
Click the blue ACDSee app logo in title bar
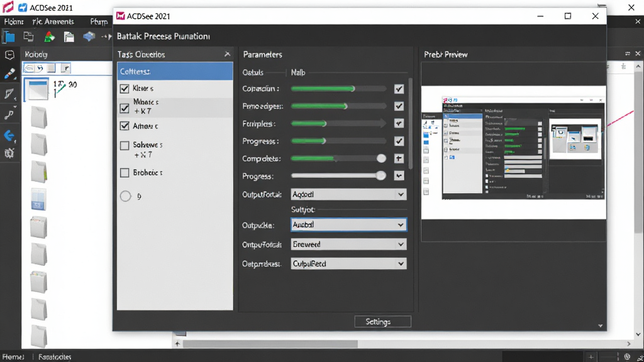click(x=23, y=8)
